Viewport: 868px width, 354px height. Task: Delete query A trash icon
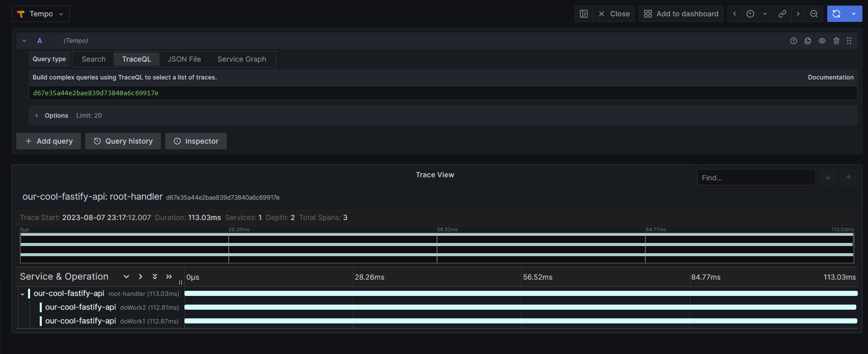(836, 41)
